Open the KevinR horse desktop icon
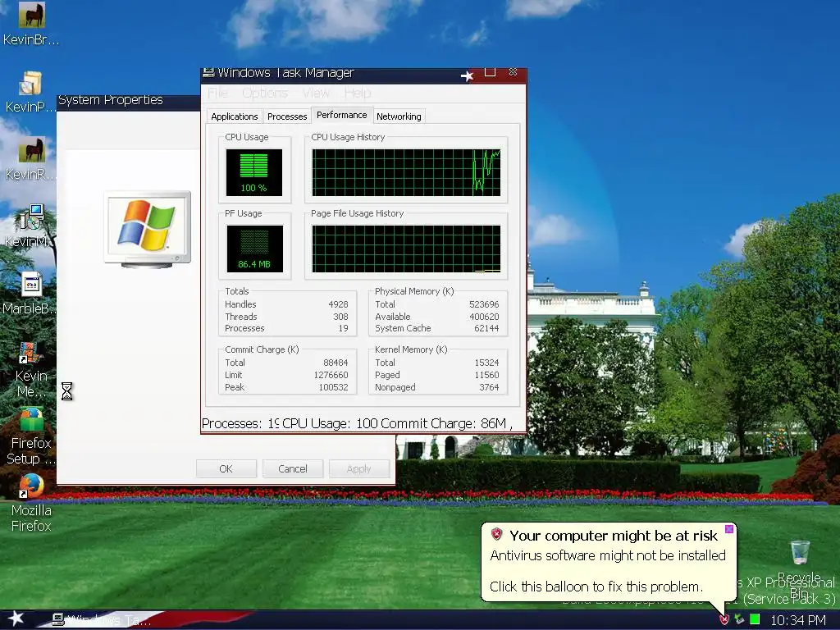This screenshot has height=630, width=840. 32,149
